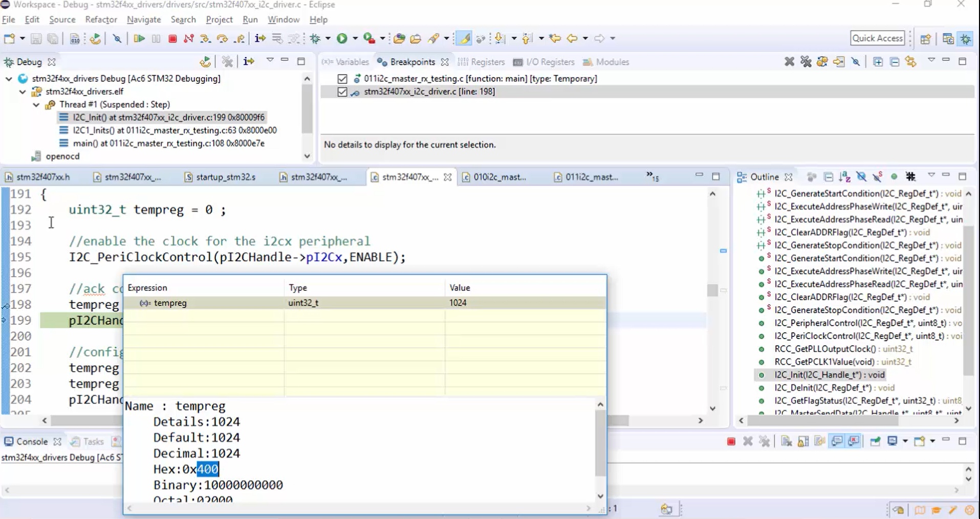The image size is (980, 519).
Task: Switch to the Variables tab
Action: point(345,62)
